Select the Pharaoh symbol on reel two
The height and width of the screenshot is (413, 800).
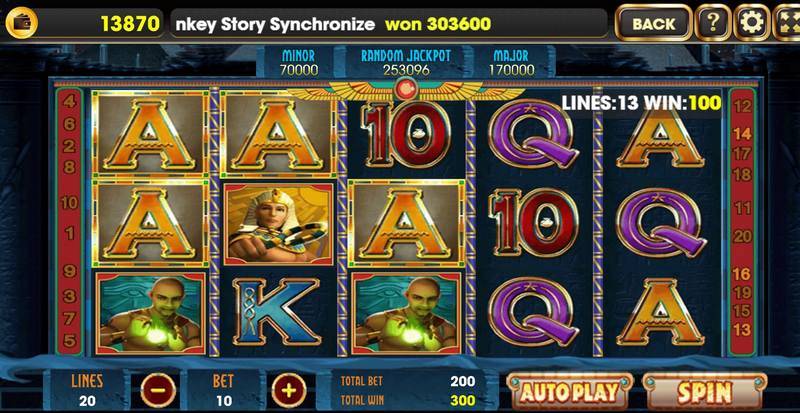coord(279,224)
